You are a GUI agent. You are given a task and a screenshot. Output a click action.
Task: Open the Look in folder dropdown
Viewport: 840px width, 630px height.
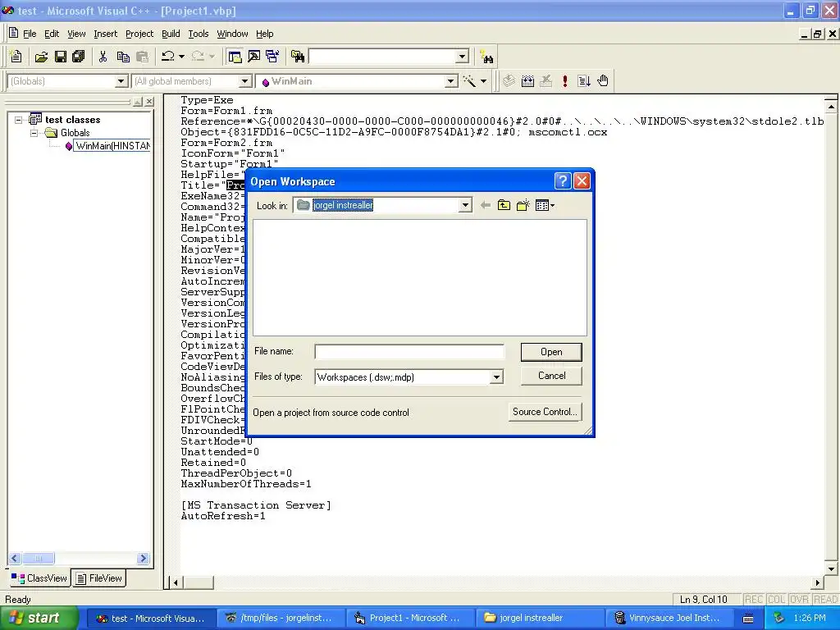[x=465, y=205]
